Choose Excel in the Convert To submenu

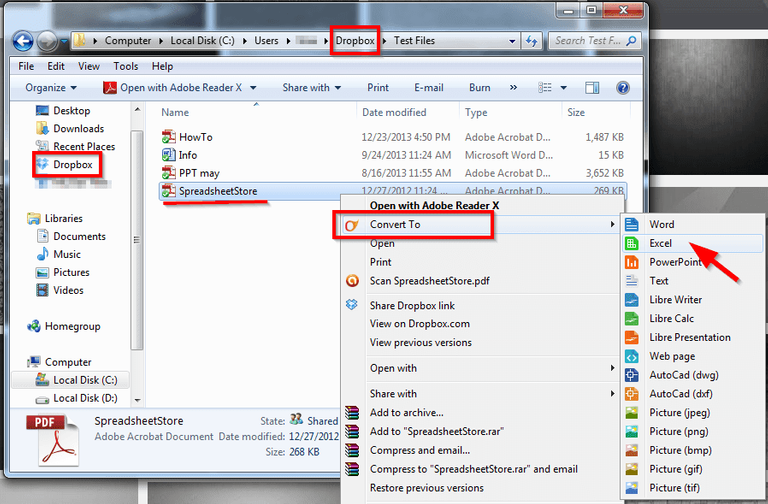(x=692, y=243)
